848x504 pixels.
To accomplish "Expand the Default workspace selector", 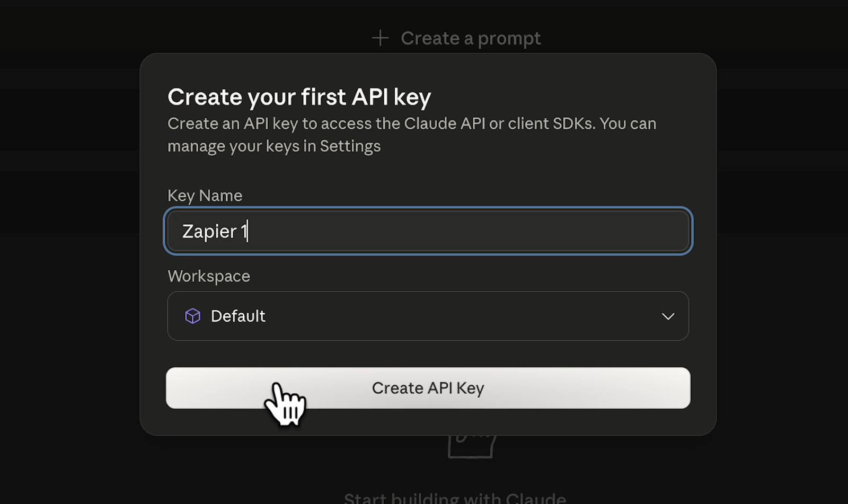I will pyautogui.click(x=428, y=316).
